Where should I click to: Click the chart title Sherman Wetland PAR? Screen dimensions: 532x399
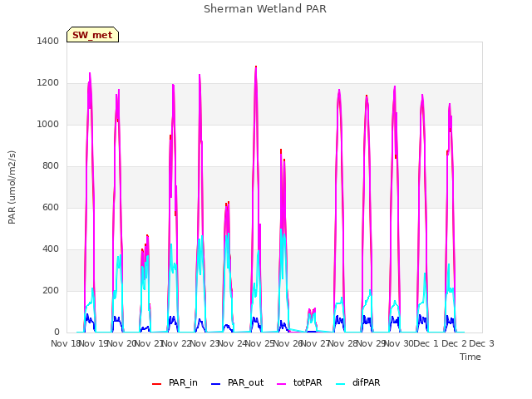click(265, 8)
